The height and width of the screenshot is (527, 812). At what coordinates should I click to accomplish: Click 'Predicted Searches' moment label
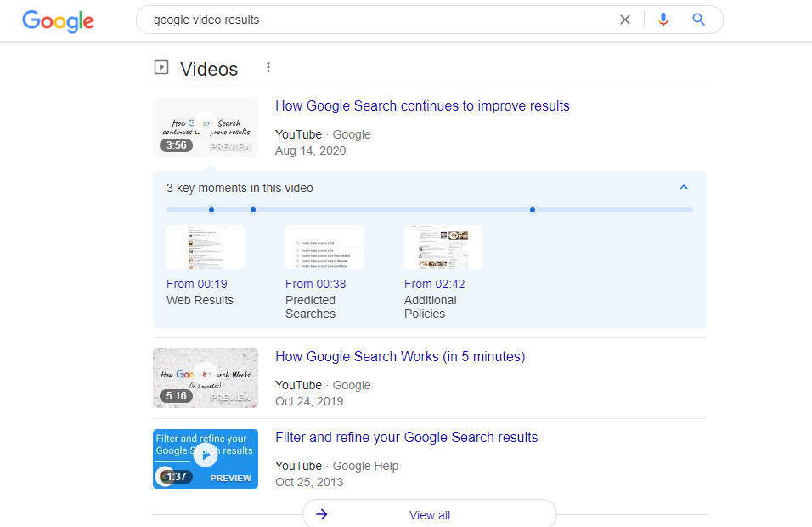click(x=310, y=307)
